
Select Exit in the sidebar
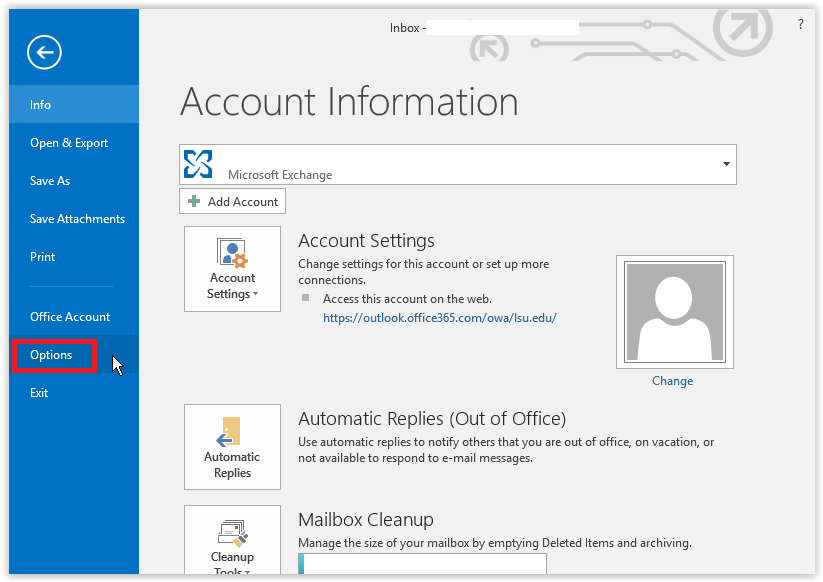(x=73, y=393)
